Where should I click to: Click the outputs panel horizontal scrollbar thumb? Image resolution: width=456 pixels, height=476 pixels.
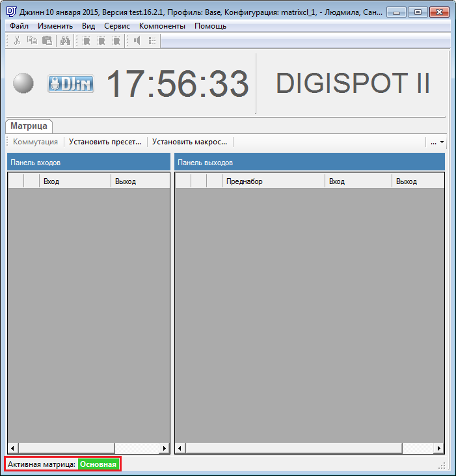[294, 448]
